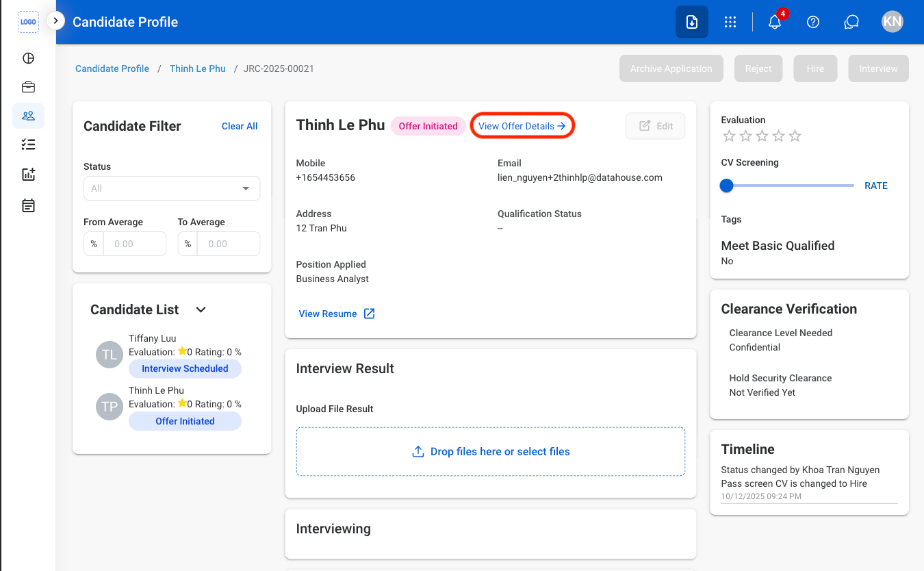Screen dimensions: 924x571
Task: Open the jobs briefcase icon
Action: pyautogui.click(x=28, y=87)
